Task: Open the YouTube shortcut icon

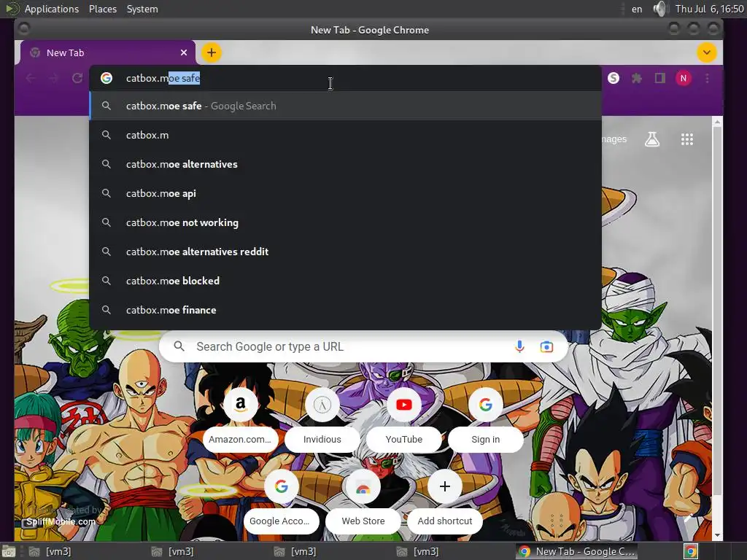Action: 404,405
